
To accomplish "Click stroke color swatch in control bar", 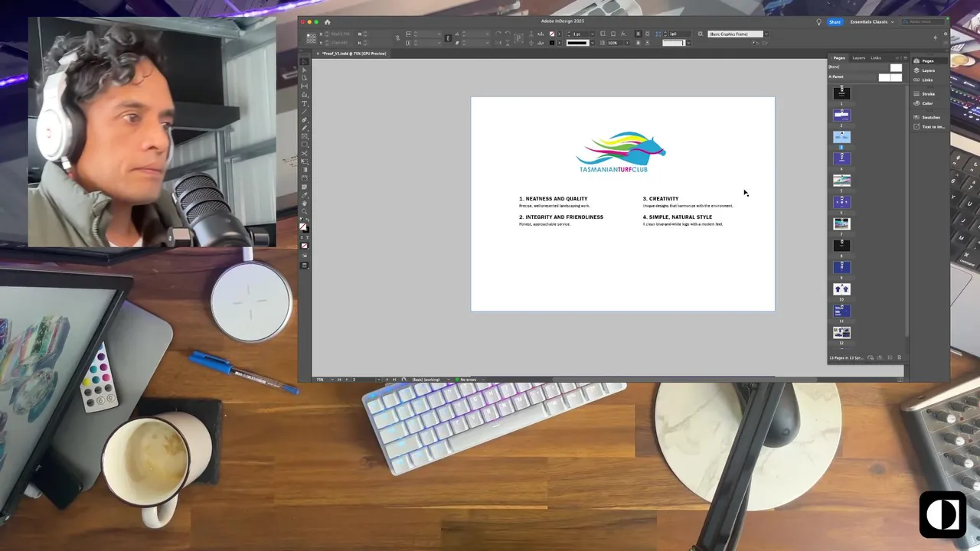I will [552, 43].
